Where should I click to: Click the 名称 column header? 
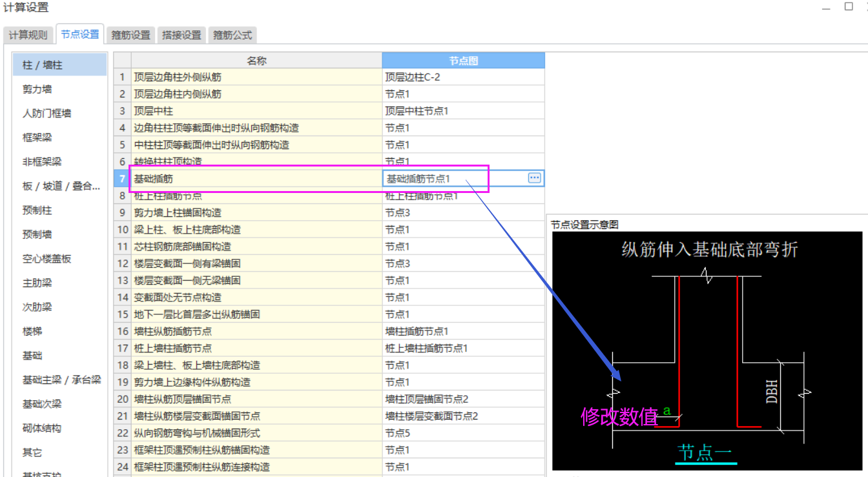(x=257, y=61)
